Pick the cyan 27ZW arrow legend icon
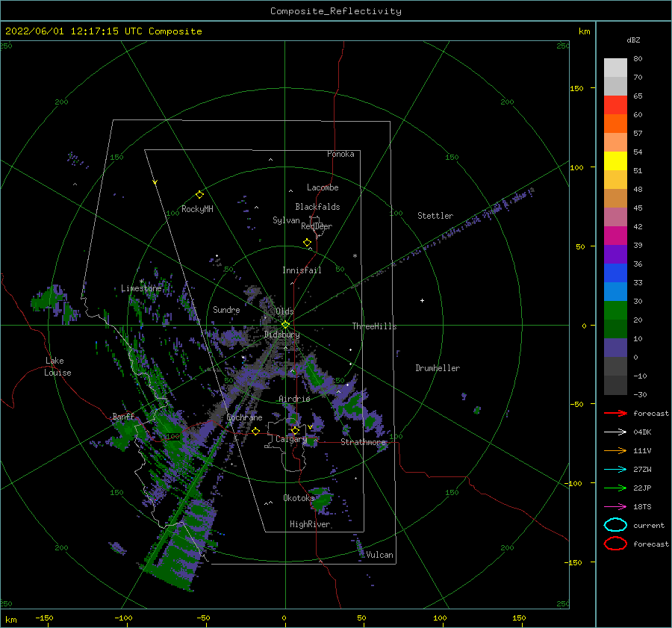 pos(615,470)
